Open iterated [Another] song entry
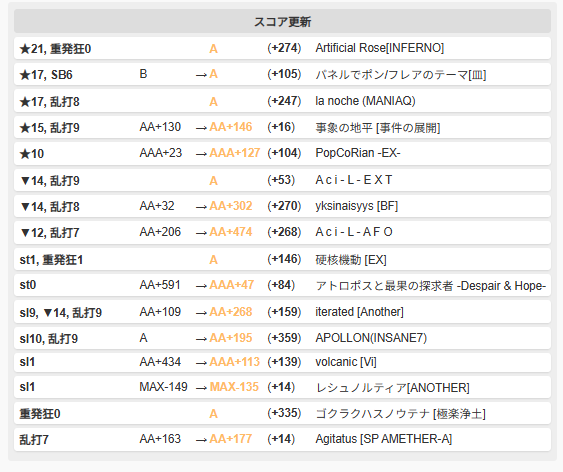563x472 pixels. pos(359,312)
